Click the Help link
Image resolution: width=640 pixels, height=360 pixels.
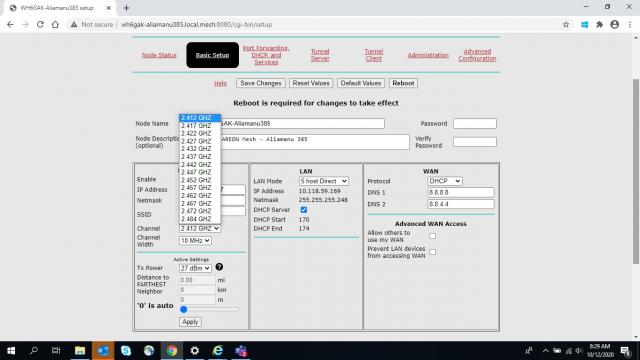[220, 83]
